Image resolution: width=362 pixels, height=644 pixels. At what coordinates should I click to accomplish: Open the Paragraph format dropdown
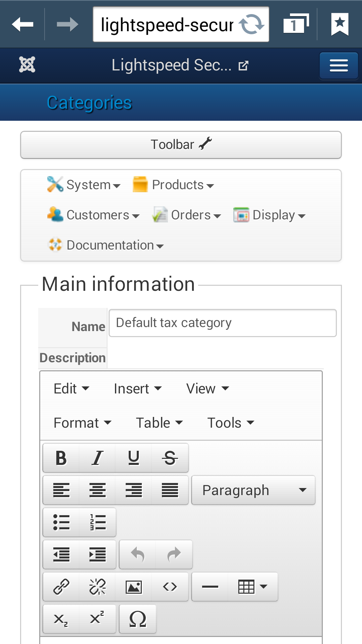click(253, 490)
